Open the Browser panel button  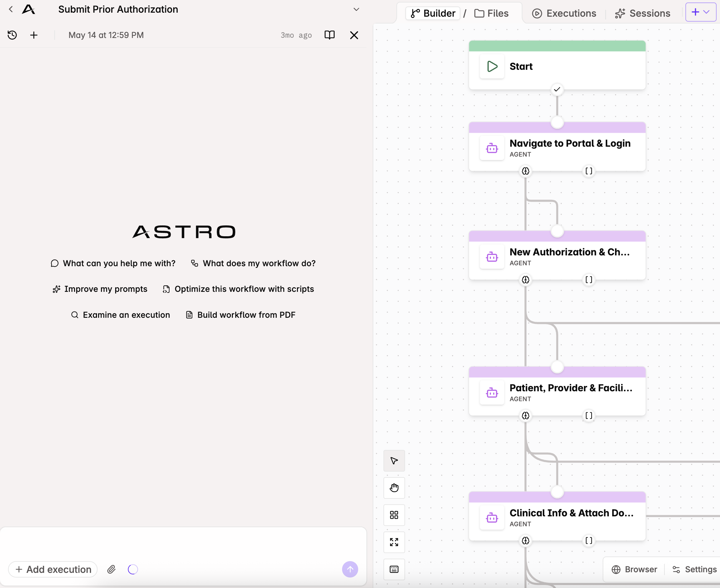[x=634, y=569]
